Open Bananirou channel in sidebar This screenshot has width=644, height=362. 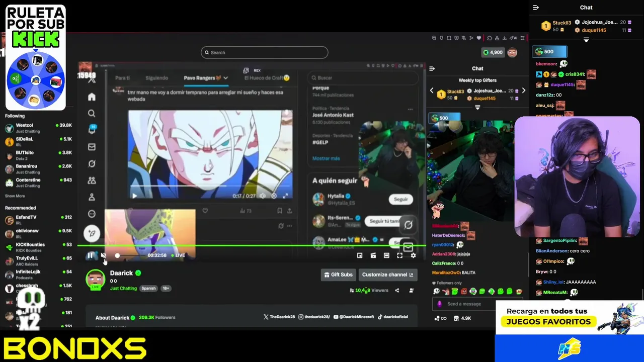(x=38, y=168)
